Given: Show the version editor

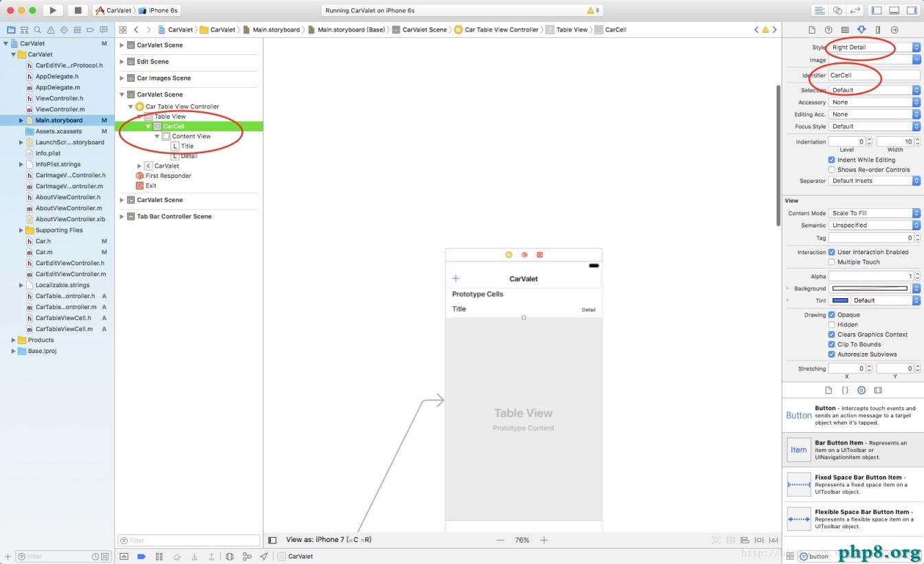Looking at the screenshot, I should [x=855, y=10].
